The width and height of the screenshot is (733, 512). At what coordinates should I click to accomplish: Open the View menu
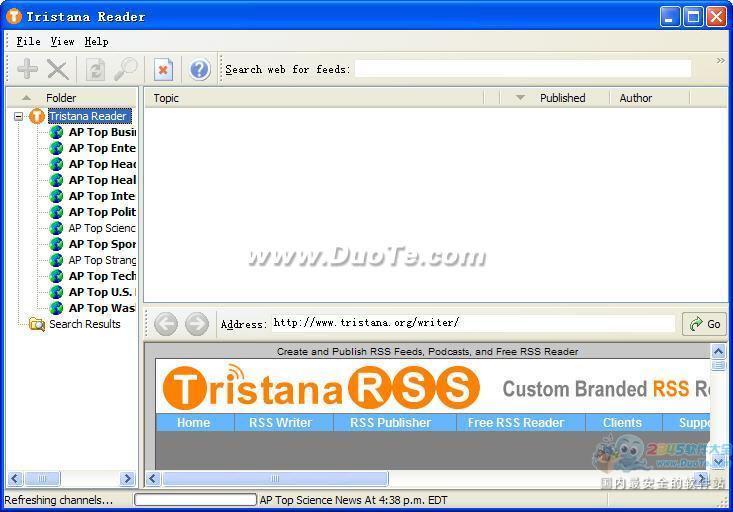pos(62,42)
